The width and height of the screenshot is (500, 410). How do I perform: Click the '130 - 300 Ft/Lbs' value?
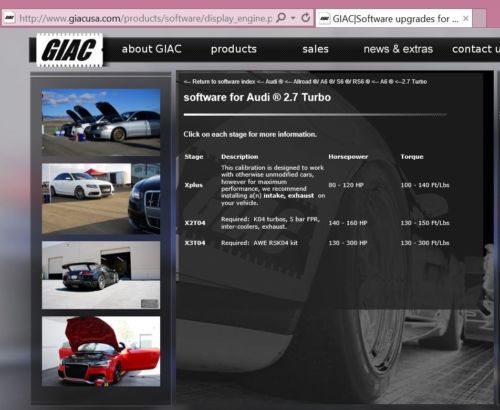425,243
